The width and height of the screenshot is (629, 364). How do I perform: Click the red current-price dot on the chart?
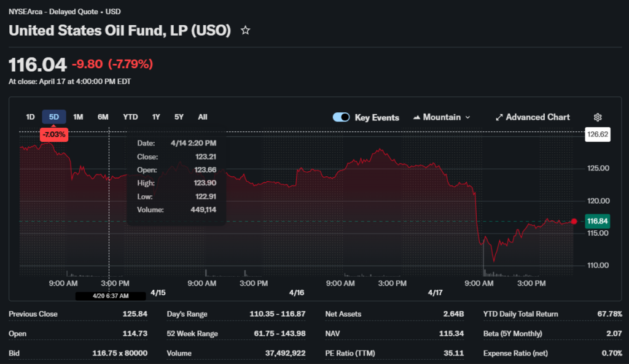(574, 221)
